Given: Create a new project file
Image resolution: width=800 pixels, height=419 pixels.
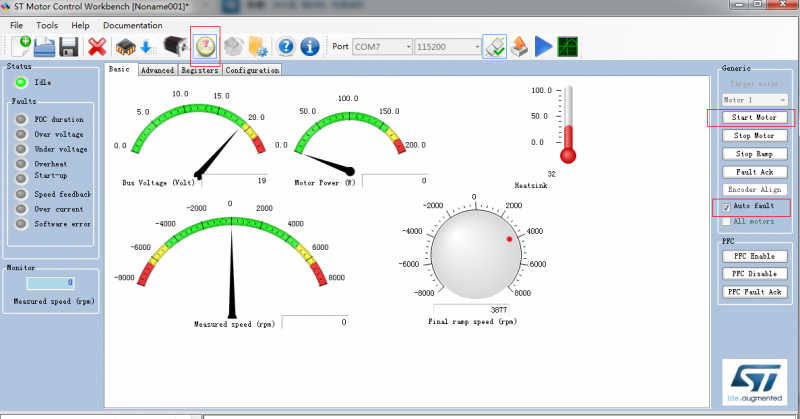Looking at the screenshot, I should click(x=21, y=46).
